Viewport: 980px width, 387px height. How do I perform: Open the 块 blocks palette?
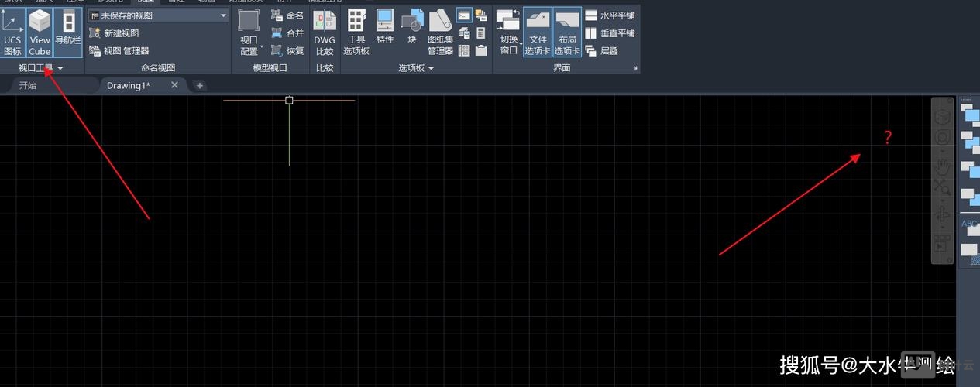[x=412, y=33]
